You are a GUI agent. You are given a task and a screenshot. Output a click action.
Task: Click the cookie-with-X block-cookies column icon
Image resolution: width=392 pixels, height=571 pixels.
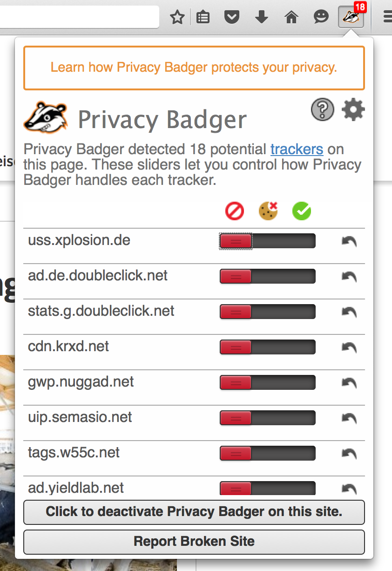[268, 211]
